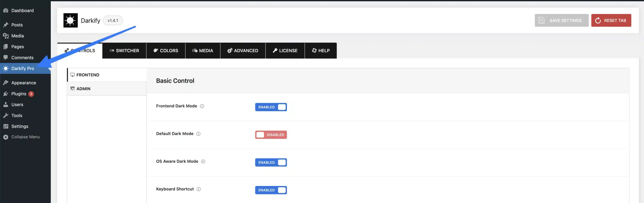
Task: Click the info icon beside Default Dark Mode
Action: [x=198, y=134]
